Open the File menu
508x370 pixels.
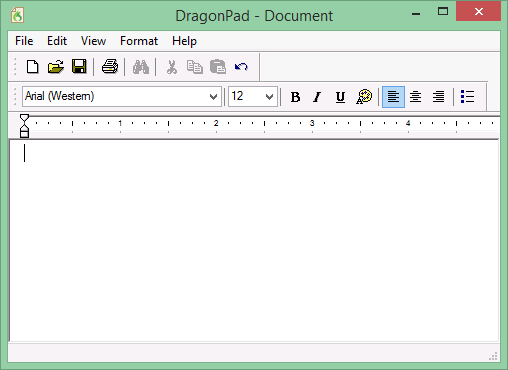click(x=24, y=41)
